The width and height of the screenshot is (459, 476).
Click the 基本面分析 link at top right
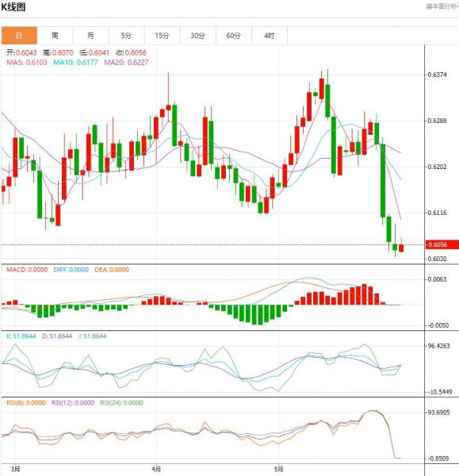(442, 6)
